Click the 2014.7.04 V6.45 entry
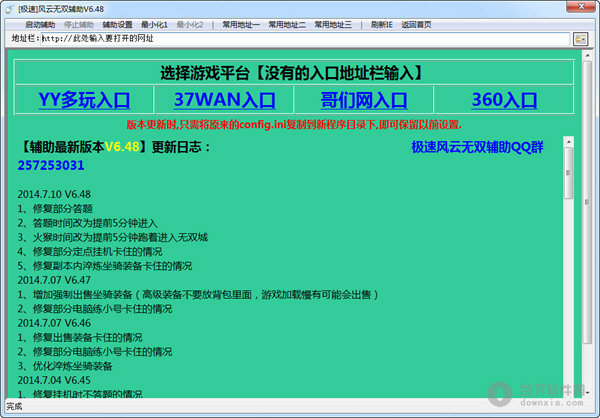600x418 pixels. pyautogui.click(x=54, y=380)
